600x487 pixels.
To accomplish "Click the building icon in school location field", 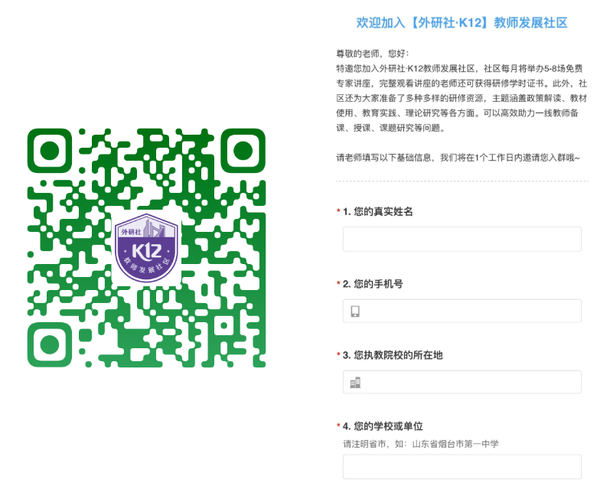I will (x=355, y=383).
